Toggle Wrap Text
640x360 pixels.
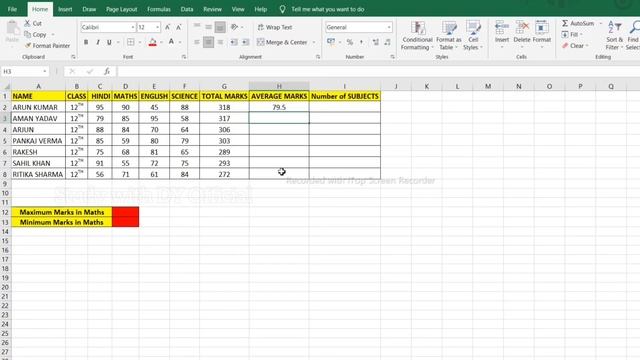tap(275, 27)
